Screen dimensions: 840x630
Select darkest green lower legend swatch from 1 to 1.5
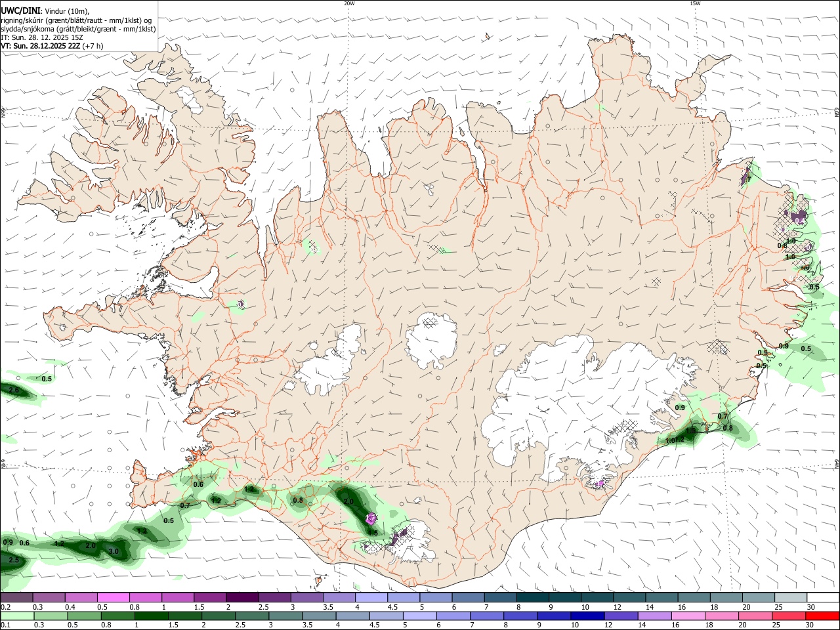151,616
